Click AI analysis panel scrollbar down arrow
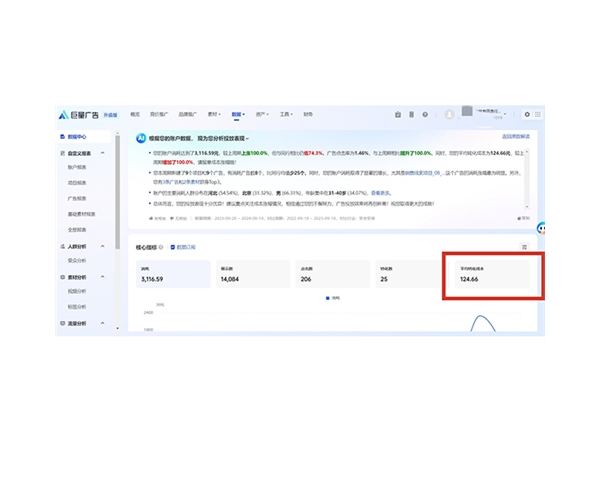Viewport: 600px width, 488px height. tap(527, 207)
